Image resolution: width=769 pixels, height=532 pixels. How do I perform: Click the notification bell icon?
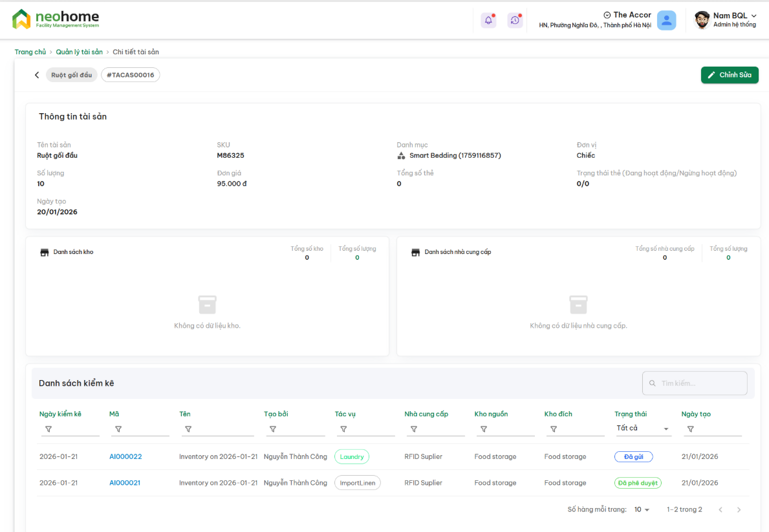(488, 20)
